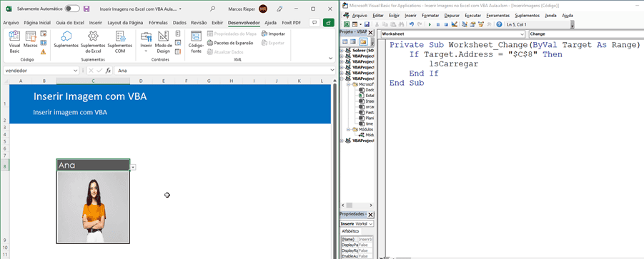Click the Insert Function fx button

click(x=108, y=71)
